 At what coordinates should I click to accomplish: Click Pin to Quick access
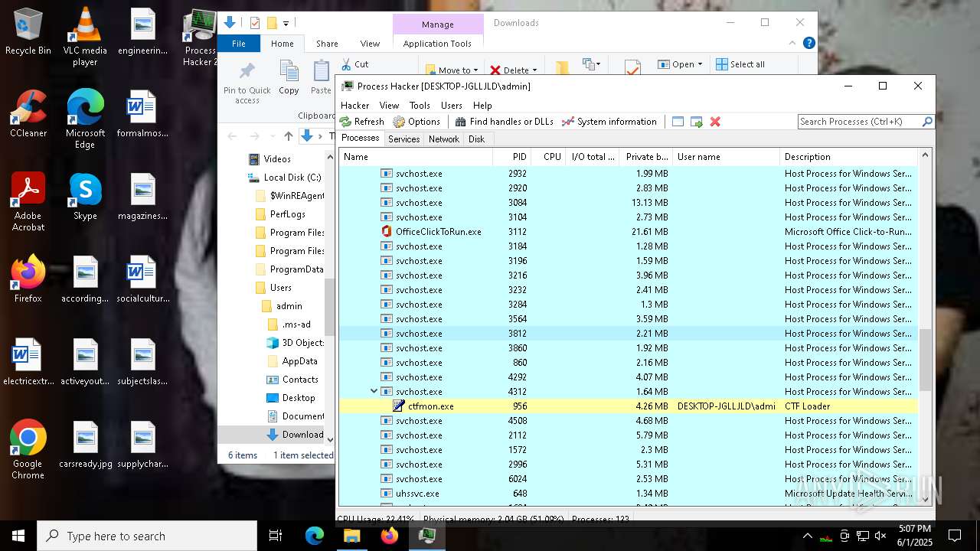pos(247,83)
